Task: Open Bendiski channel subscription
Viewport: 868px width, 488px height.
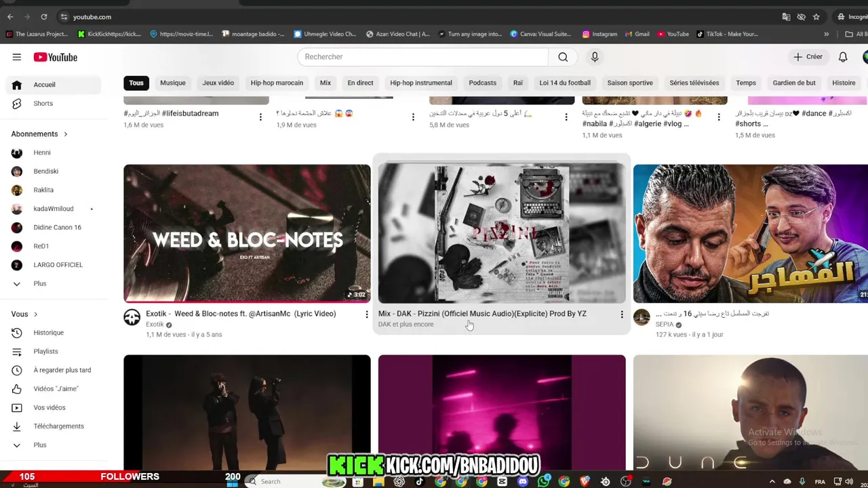Action: [54, 171]
